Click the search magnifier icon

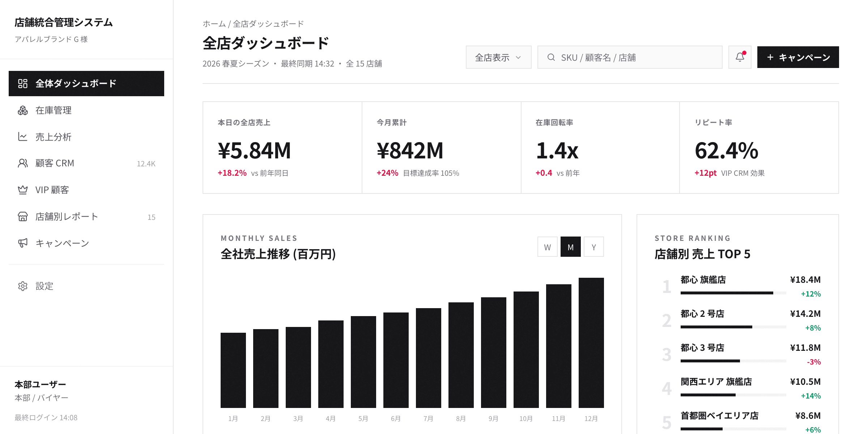coord(551,57)
